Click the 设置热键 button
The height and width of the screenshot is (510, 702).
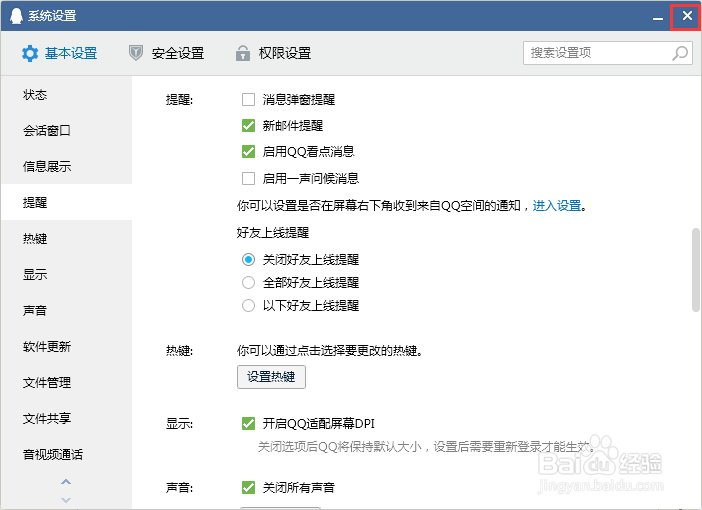(x=271, y=377)
